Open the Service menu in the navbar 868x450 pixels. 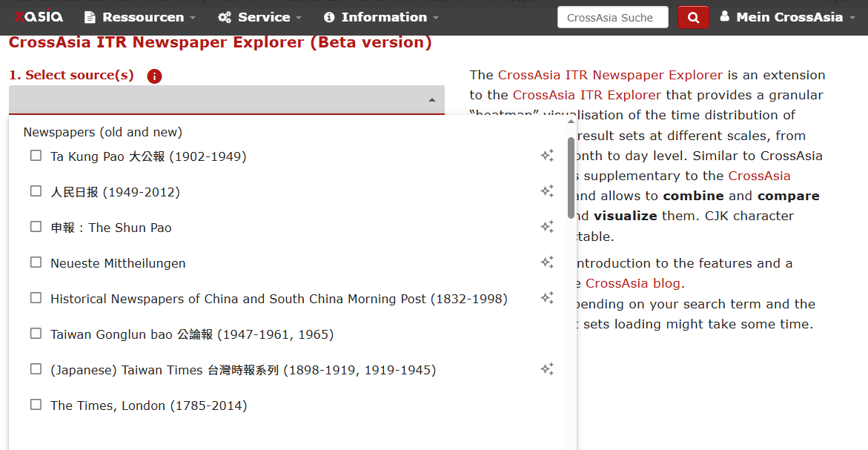pyautogui.click(x=259, y=17)
